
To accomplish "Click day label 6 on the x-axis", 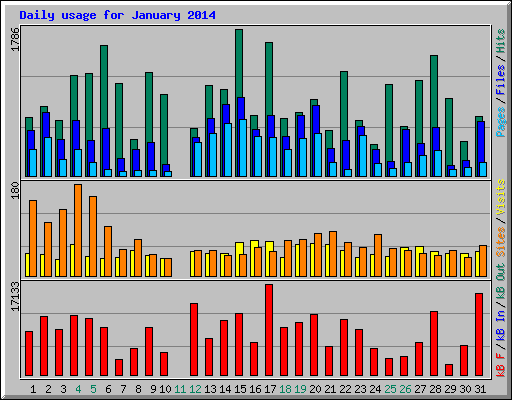I will pyautogui.click(x=108, y=389).
